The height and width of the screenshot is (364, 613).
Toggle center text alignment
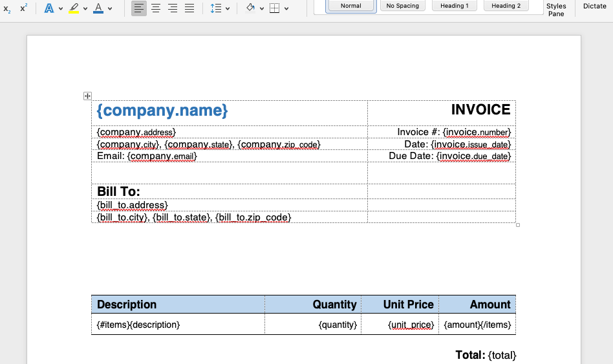pos(156,8)
